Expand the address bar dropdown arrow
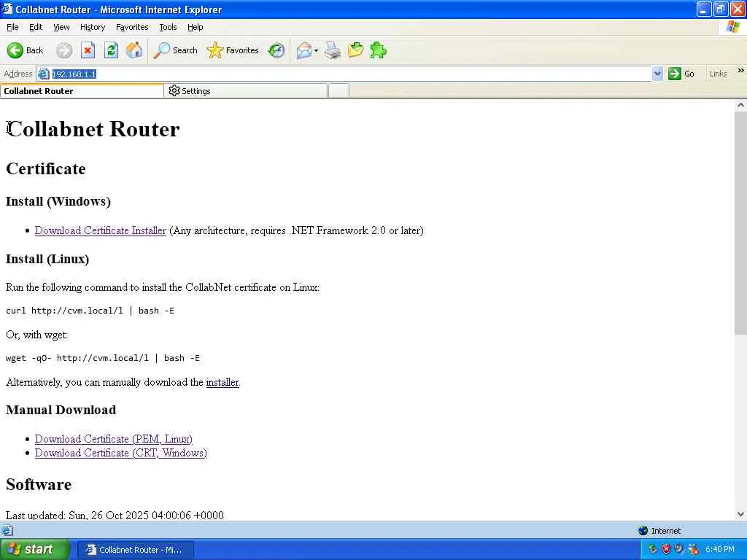 click(x=657, y=74)
